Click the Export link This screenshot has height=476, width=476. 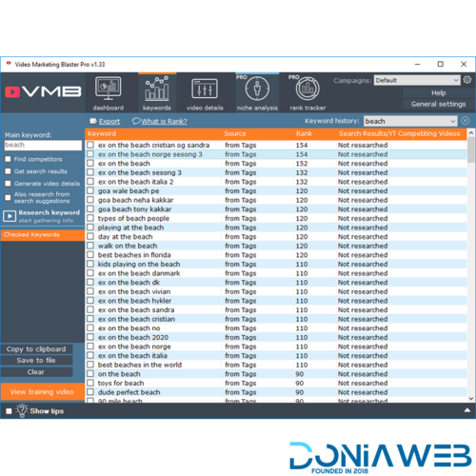point(109,121)
